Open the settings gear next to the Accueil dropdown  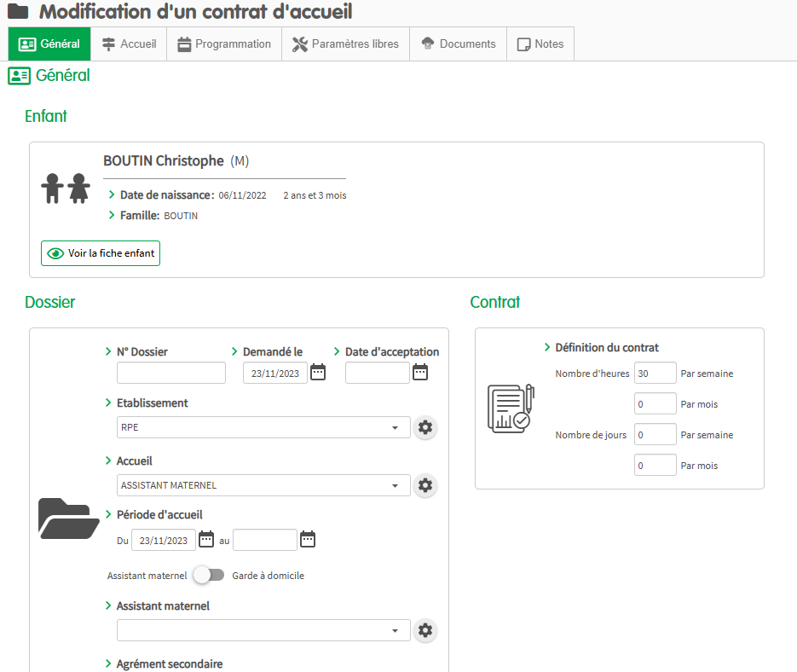pos(425,485)
